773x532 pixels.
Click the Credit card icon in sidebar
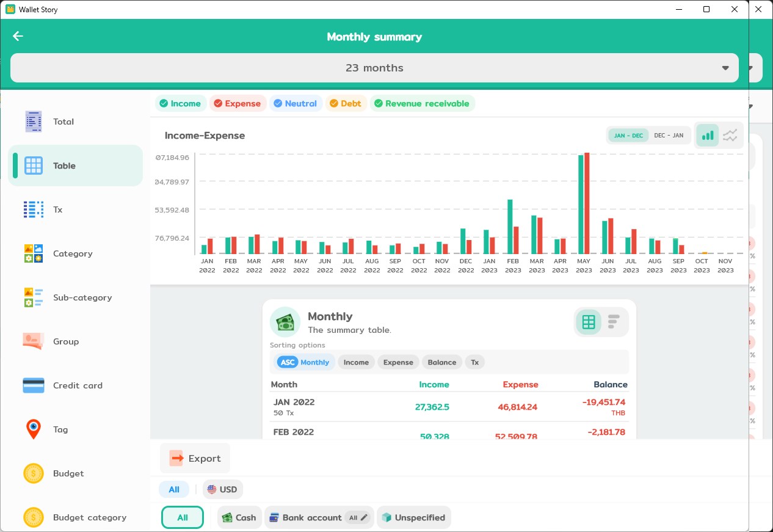tap(34, 385)
